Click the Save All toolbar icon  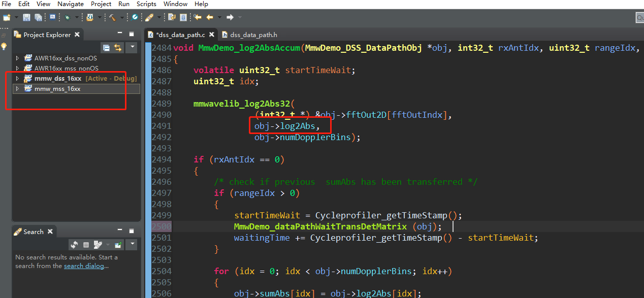coord(38,17)
